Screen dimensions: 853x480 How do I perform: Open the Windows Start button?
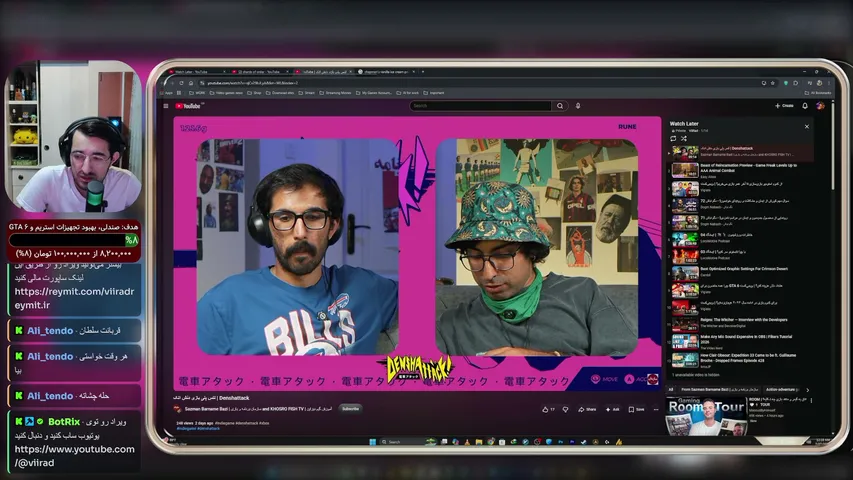pos(373,442)
